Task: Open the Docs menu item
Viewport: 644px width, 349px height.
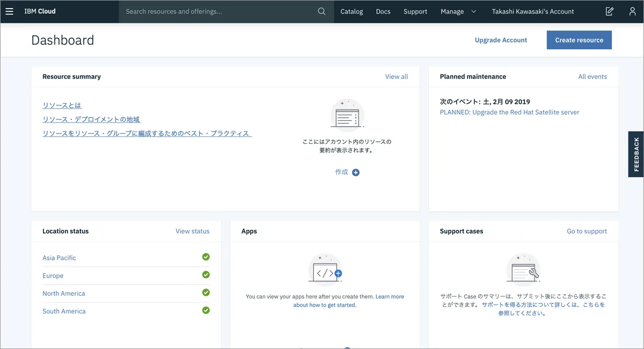Action: click(x=383, y=11)
